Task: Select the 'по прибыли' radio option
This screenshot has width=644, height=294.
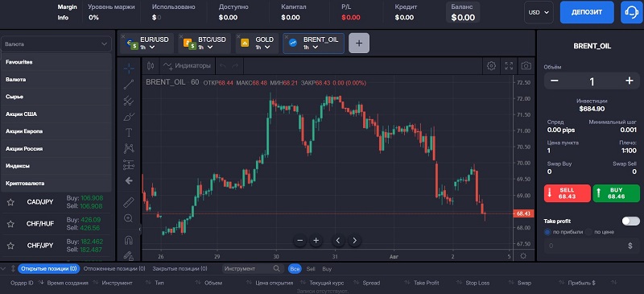Action: (547, 232)
